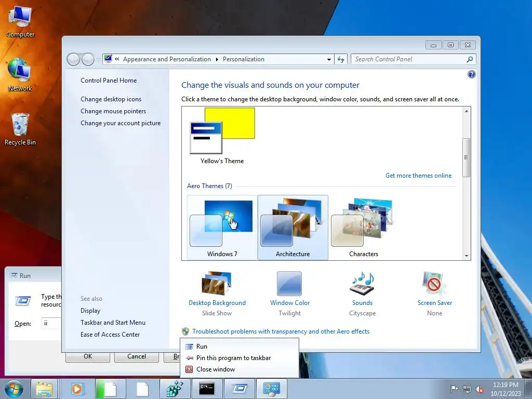Expand the breadcrumb chevron before Appearance

point(117,59)
